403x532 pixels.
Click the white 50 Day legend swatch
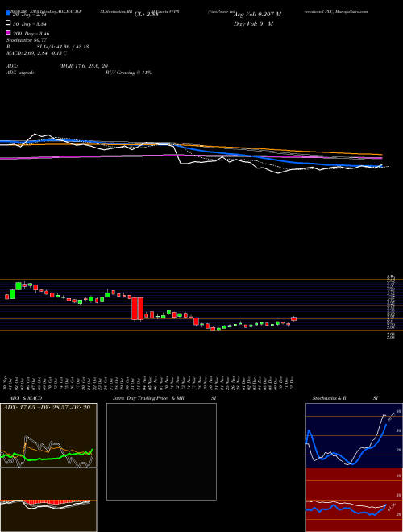click(x=8, y=23)
